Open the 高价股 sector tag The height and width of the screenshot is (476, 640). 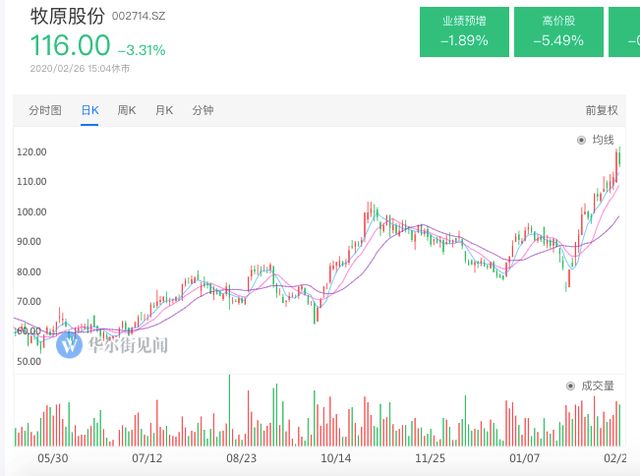tap(558, 31)
